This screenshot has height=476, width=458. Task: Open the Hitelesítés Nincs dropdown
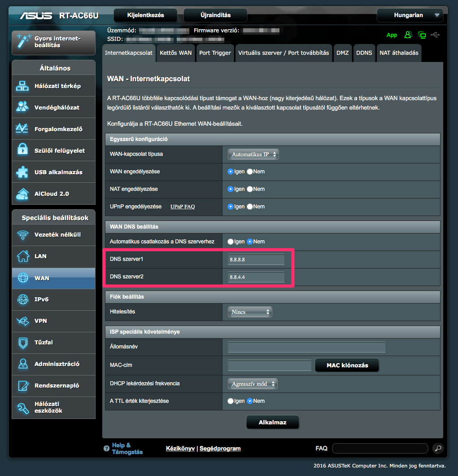pyautogui.click(x=250, y=312)
